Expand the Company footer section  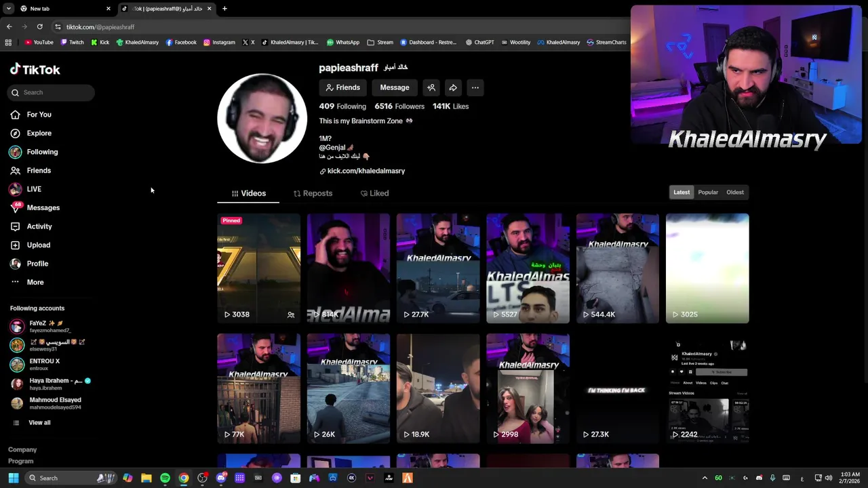(22, 450)
